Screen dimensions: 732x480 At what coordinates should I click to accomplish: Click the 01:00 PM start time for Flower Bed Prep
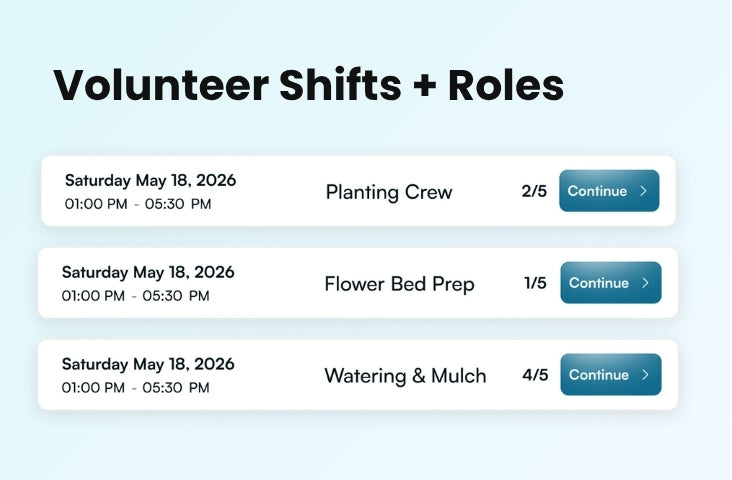93,296
